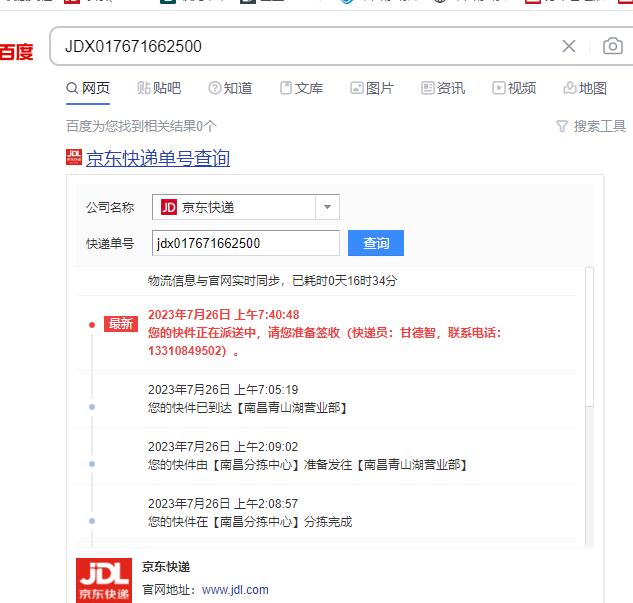
Task: Open the 视频 tab
Action: (x=514, y=88)
